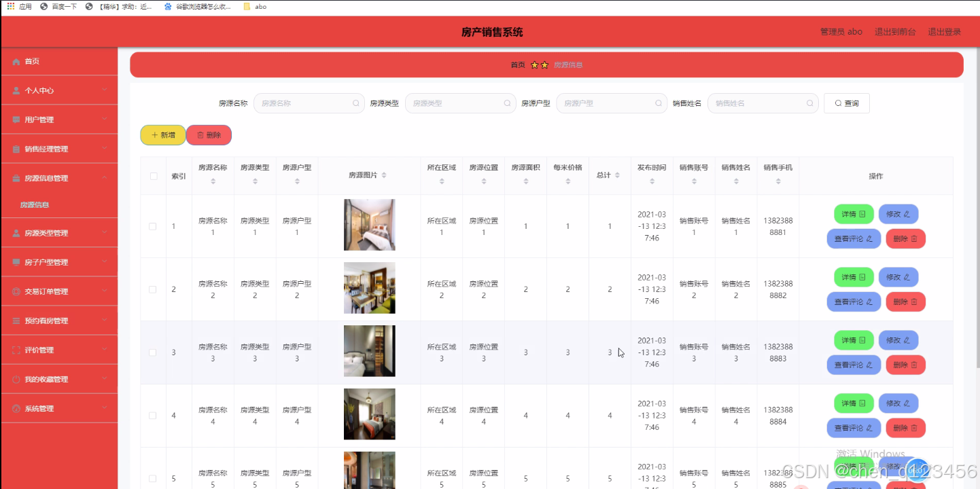Click the comment icon on row 2's 查看评论 button

click(x=870, y=302)
